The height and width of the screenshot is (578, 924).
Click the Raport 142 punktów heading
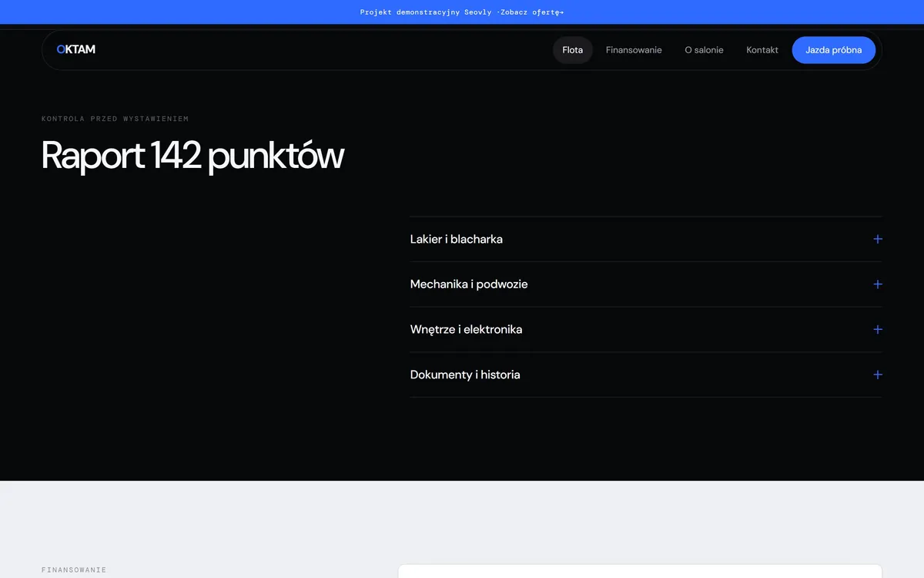tap(192, 156)
